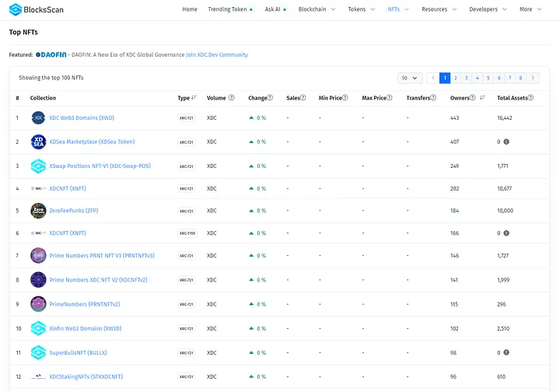Open the Developers dropdown menu
Screen dimensions: 560x392
[488, 9]
